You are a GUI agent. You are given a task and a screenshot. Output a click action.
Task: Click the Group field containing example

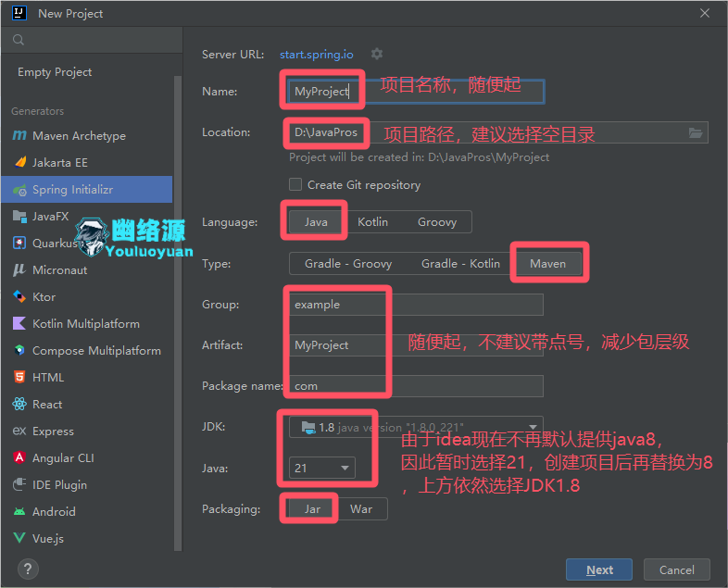click(416, 305)
